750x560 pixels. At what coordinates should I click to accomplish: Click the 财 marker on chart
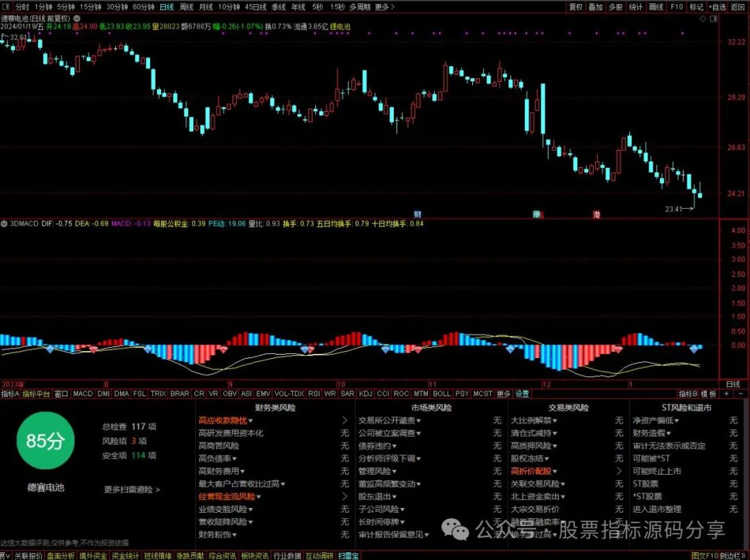417,214
